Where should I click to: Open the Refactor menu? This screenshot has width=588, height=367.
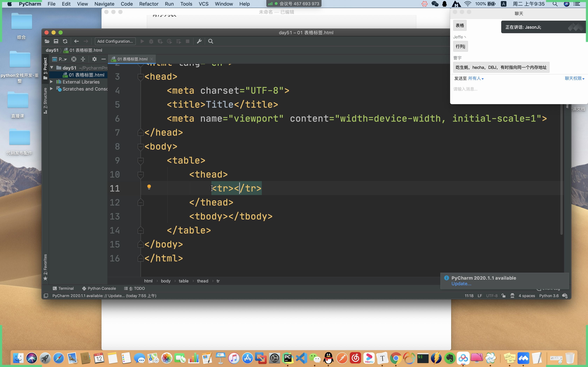pyautogui.click(x=148, y=4)
